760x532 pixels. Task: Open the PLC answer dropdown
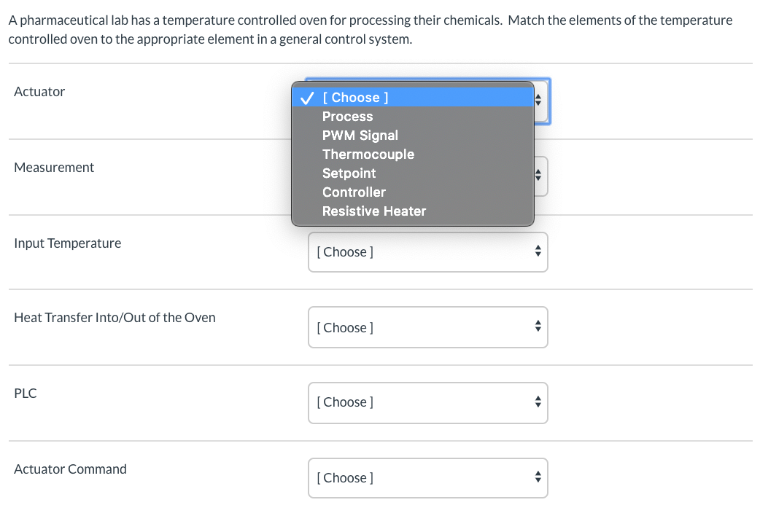click(x=427, y=402)
